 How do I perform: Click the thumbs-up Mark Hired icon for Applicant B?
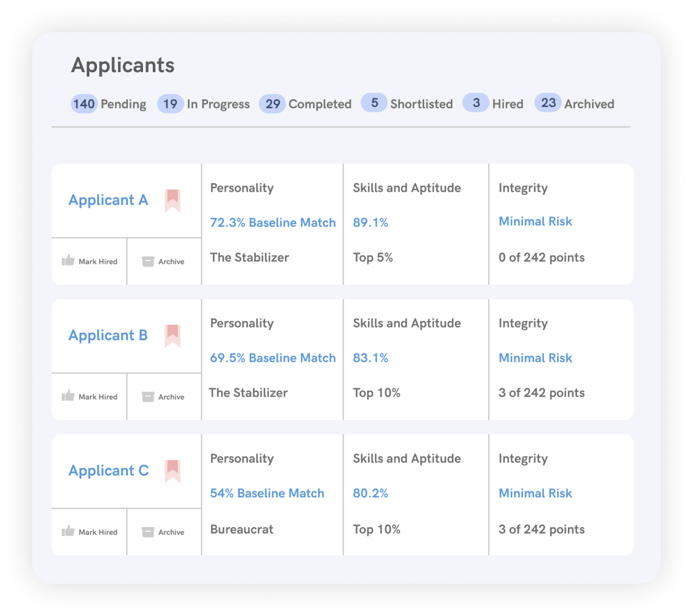tap(68, 396)
